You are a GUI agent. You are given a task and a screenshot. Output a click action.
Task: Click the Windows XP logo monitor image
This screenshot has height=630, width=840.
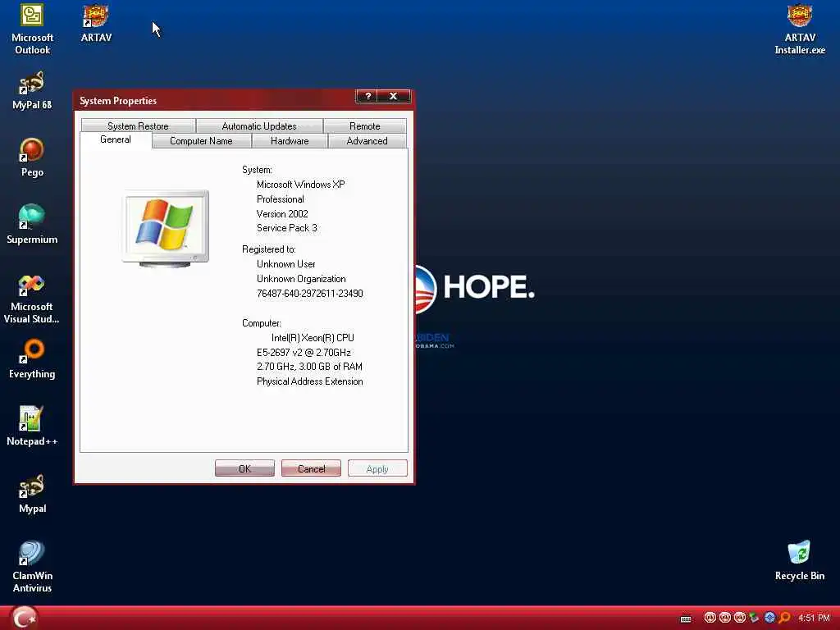pos(166,229)
